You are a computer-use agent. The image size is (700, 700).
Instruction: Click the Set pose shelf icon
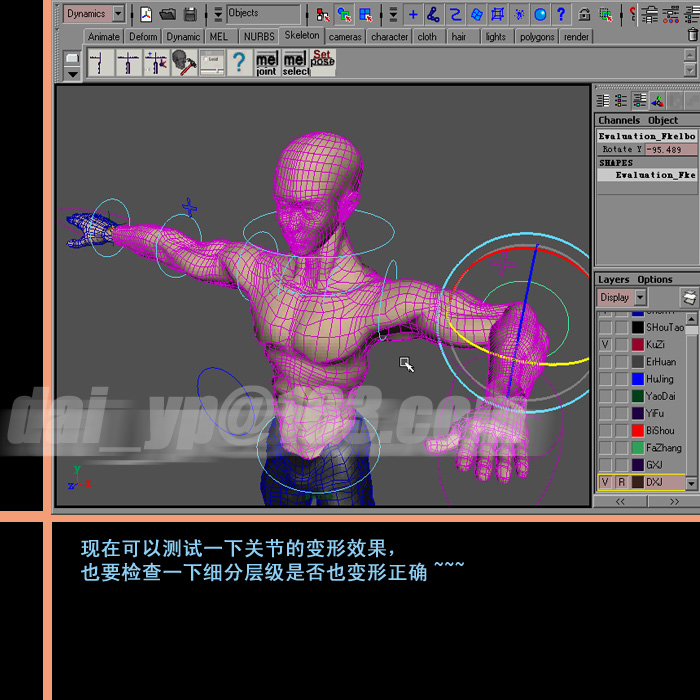pyautogui.click(x=322, y=62)
